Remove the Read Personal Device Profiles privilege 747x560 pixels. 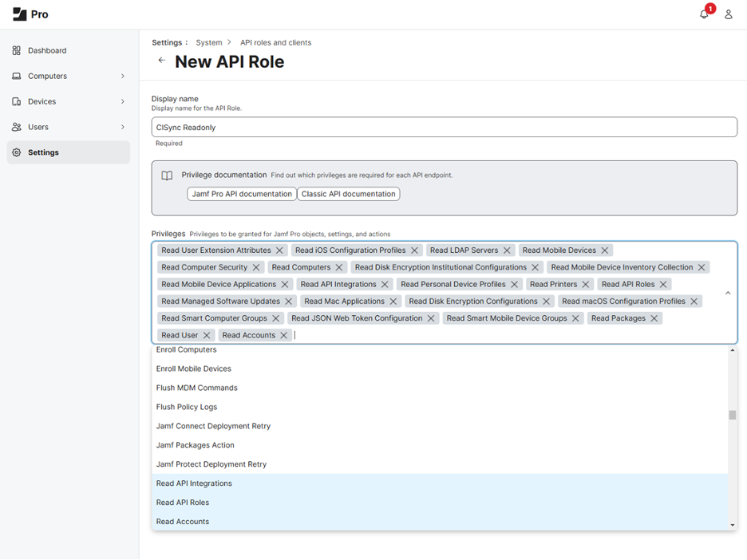pyautogui.click(x=515, y=284)
